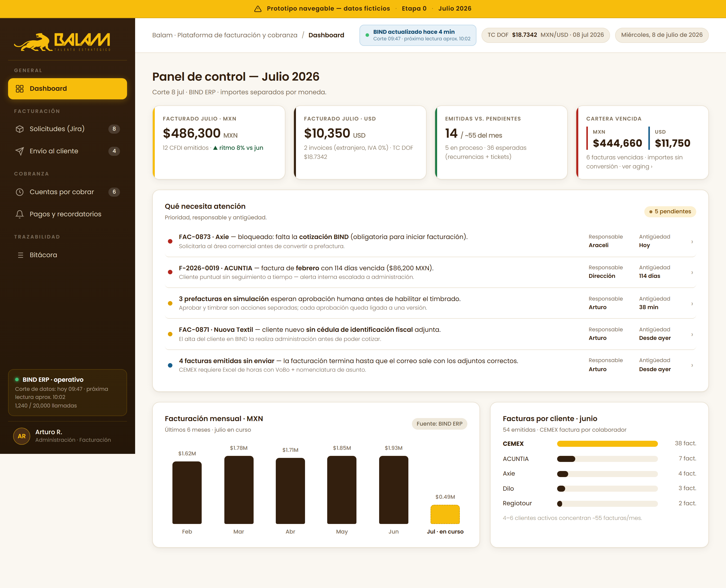Click the user name 'Arturo R.'
Viewport: 726px width, 588px height.
[x=49, y=432]
